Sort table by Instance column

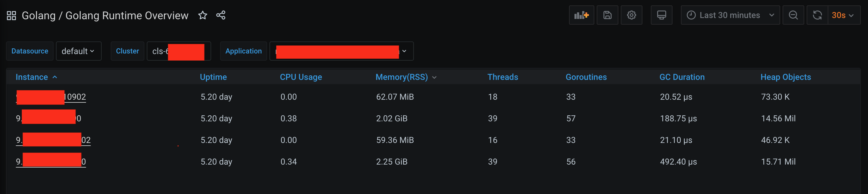click(x=32, y=77)
